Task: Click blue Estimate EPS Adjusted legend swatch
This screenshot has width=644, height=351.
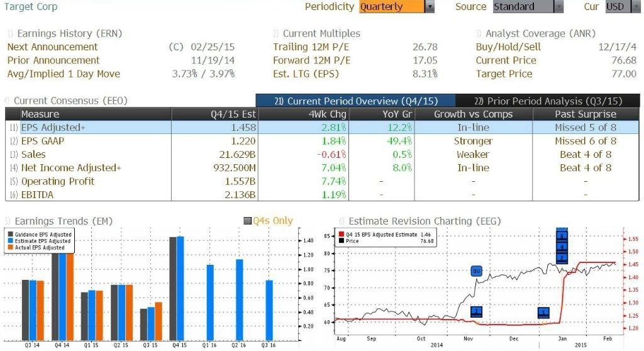Action: tap(11, 241)
